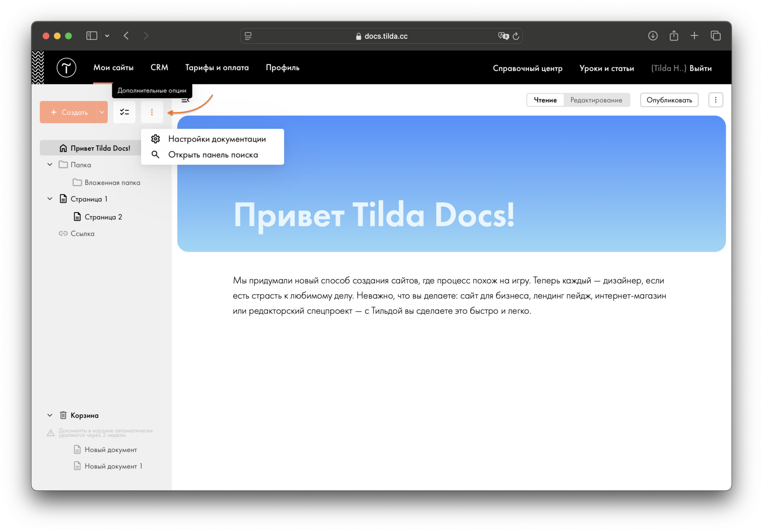Open Мои сайты in the top navigation
Viewport: 763px width, 532px height.
click(x=114, y=67)
